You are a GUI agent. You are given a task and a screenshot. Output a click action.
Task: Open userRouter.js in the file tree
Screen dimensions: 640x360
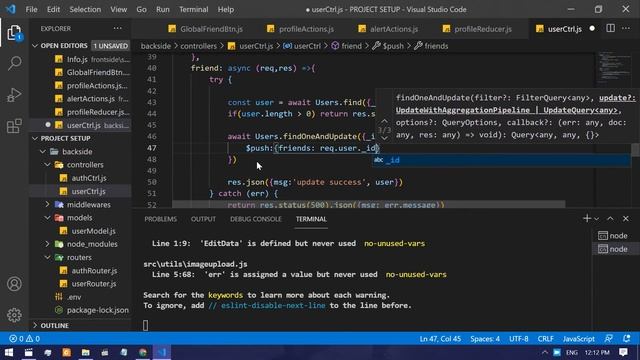click(93, 283)
